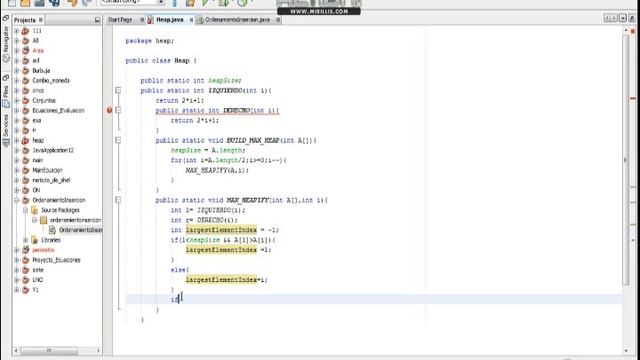Select the siete project
The height and width of the screenshot is (360, 640).
coord(38,270)
